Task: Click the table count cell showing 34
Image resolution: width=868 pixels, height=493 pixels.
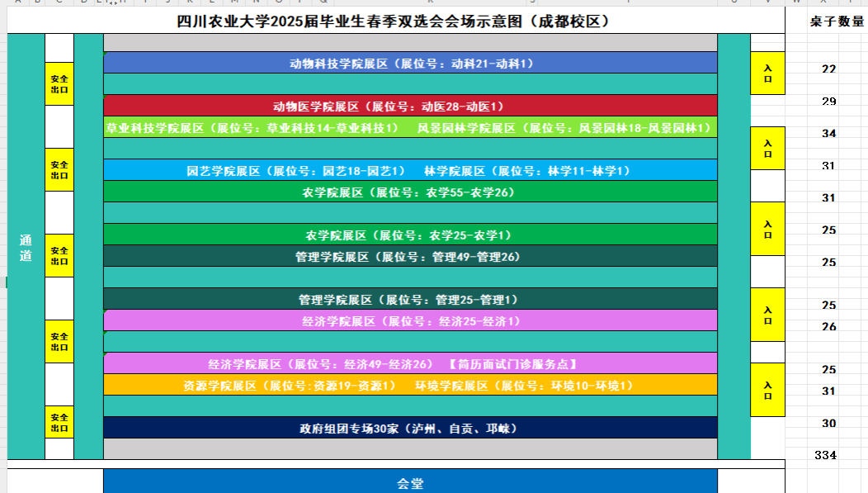Action: 828,133
